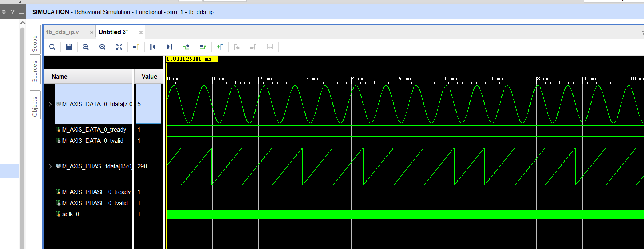Open the Scope side panel
The height and width of the screenshot is (249, 644).
click(x=35, y=43)
